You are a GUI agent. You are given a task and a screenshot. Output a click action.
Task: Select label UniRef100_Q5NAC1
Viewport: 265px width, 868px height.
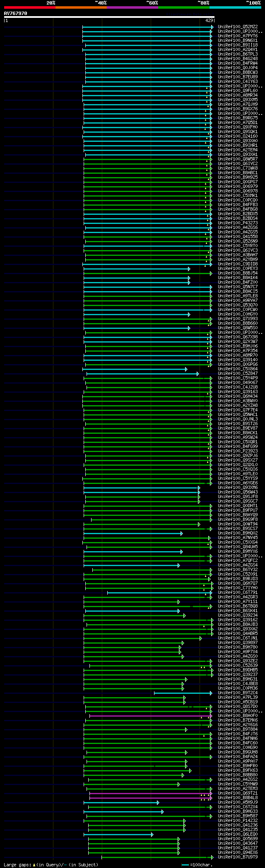point(238,415)
